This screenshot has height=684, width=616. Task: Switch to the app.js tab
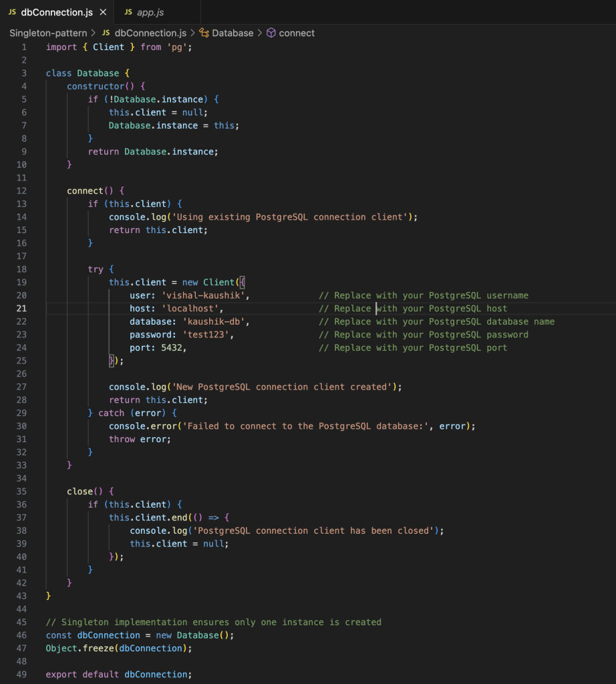point(150,12)
